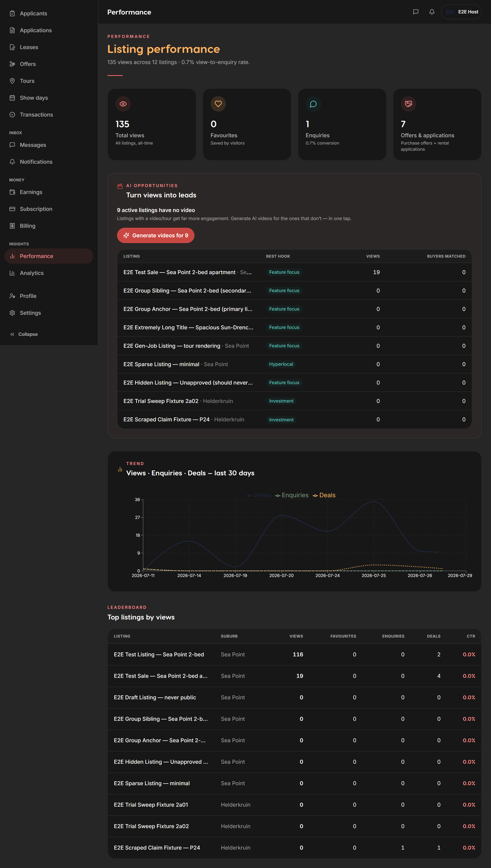Click the Notifications bell icon in sidebar
The height and width of the screenshot is (868, 491).
click(x=12, y=162)
